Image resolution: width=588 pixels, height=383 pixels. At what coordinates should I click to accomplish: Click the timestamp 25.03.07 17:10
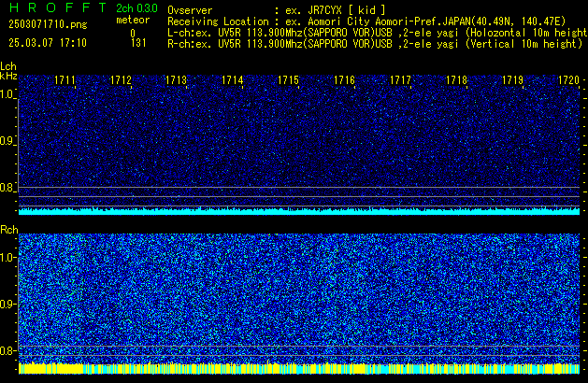[x=48, y=43]
